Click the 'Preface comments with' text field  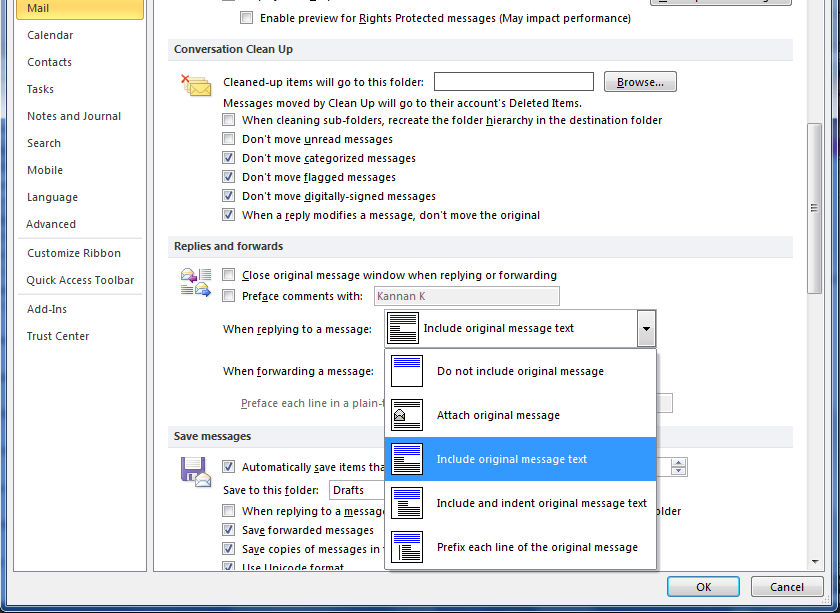(466, 296)
